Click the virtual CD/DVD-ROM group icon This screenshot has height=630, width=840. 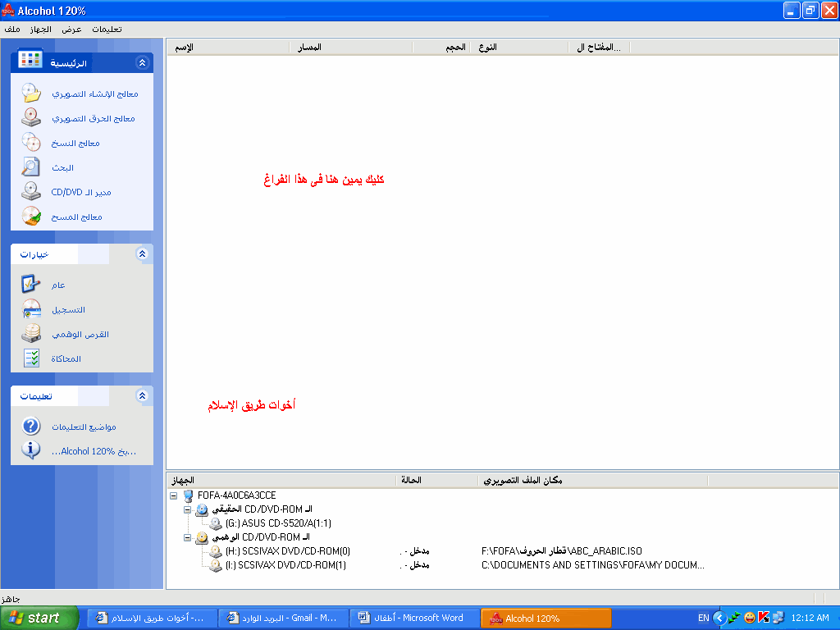[202, 537]
